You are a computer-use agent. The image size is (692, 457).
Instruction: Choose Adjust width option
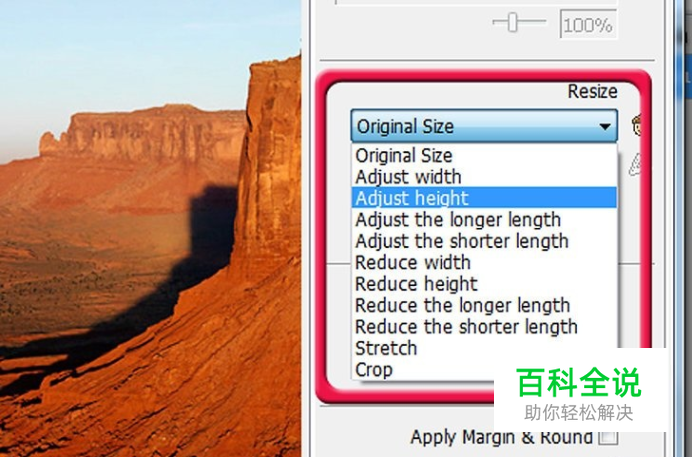484,177
